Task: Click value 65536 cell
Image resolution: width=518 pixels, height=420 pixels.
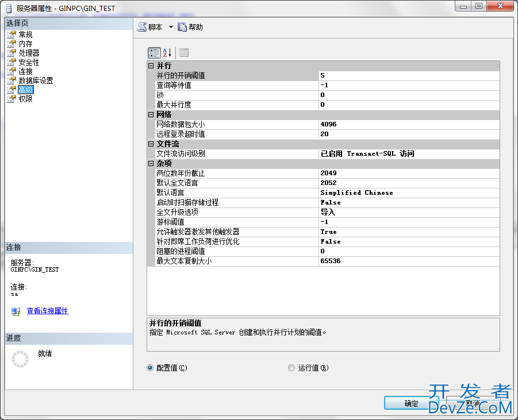Action: (409, 261)
